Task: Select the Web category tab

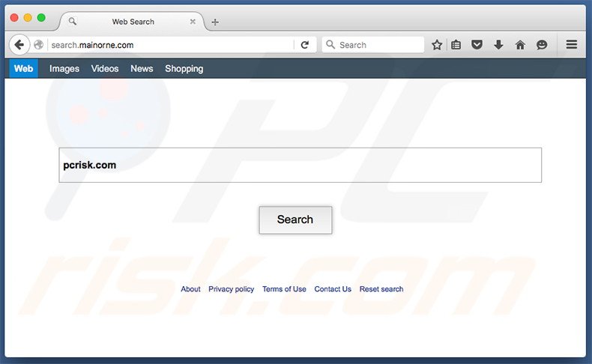Action: point(23,68)
